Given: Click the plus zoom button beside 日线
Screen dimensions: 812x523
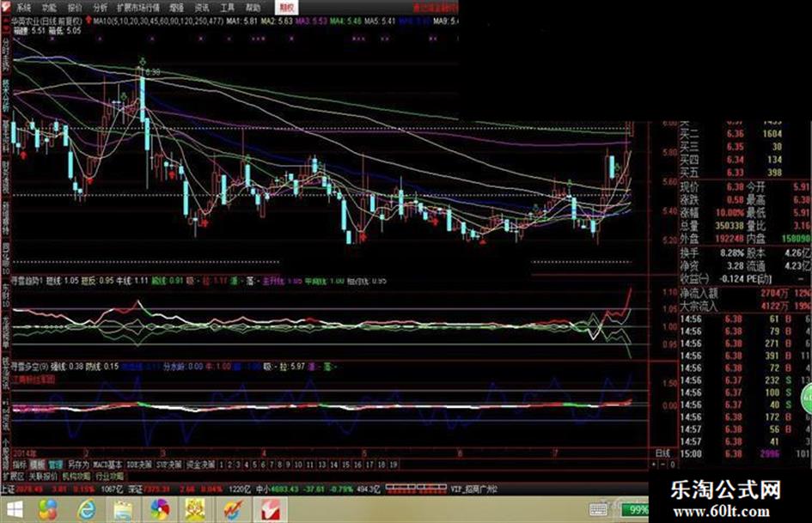Looking at the screenshot, I should pyautogui.click(x=654, y=465).
